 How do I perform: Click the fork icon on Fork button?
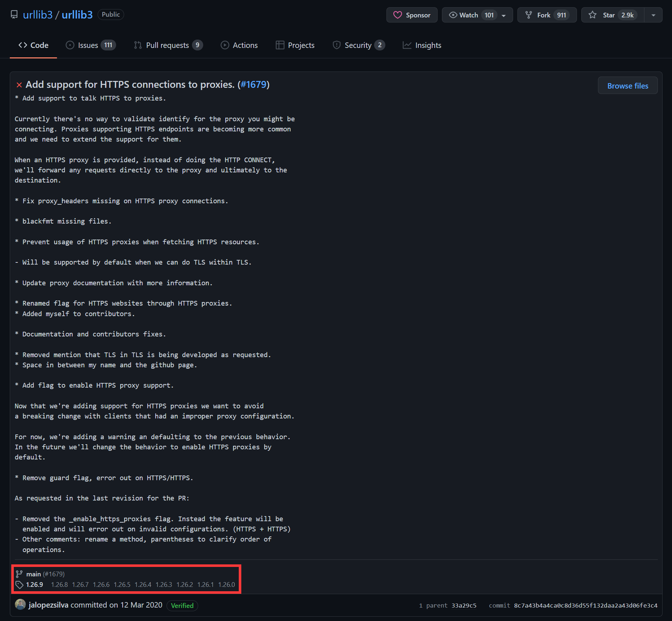529,15
